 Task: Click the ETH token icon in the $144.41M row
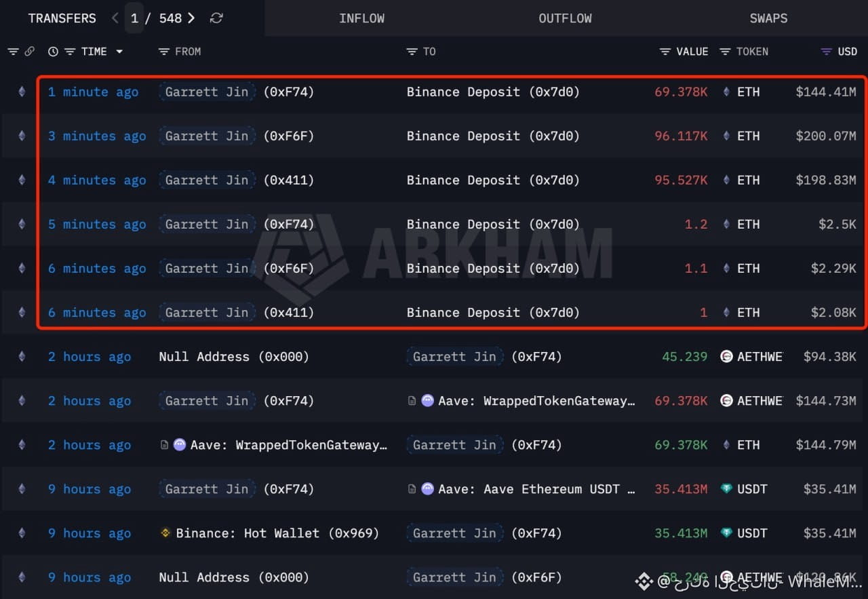point(726,92)
